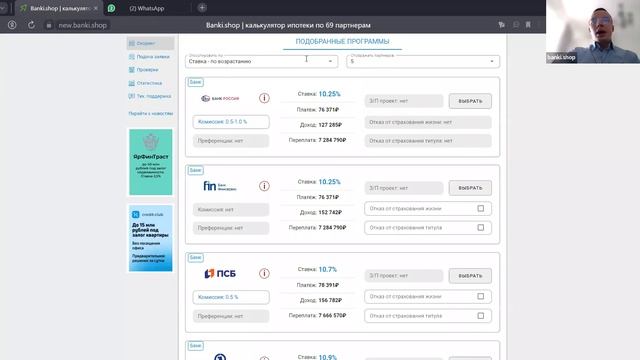The height and width of the screenshot is (360, 640).
Task: Click the Комиссия 0.5 % field in ПСБ card
Action: pyautogui.click(x=231, y=297)
